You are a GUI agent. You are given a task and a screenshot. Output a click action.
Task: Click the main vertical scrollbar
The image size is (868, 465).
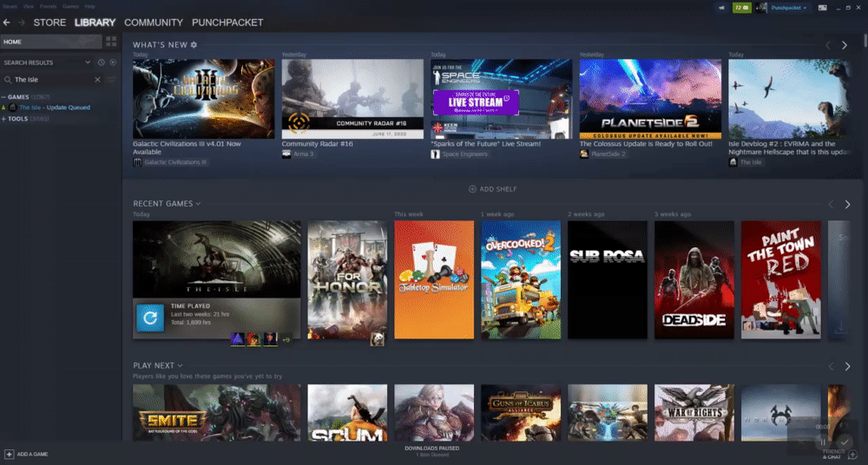[x=865, y=41]
